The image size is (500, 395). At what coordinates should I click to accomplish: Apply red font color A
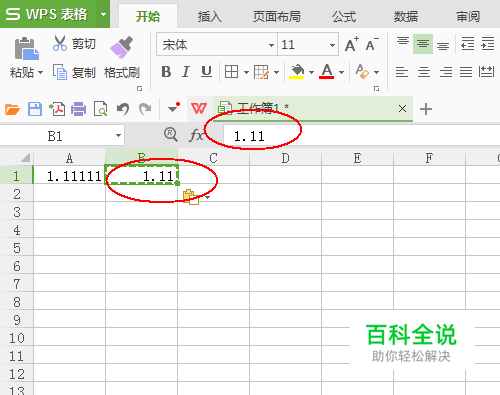point(327,71)
